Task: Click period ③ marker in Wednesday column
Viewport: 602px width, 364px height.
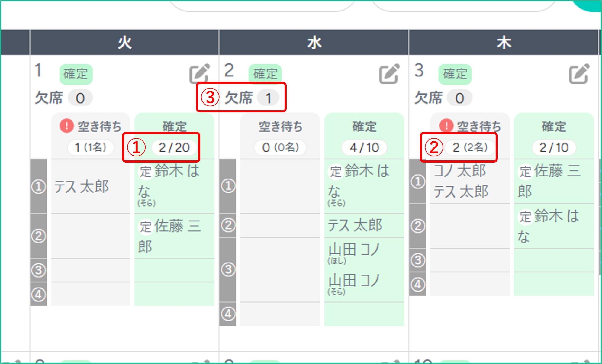Action: pos(228,269)
